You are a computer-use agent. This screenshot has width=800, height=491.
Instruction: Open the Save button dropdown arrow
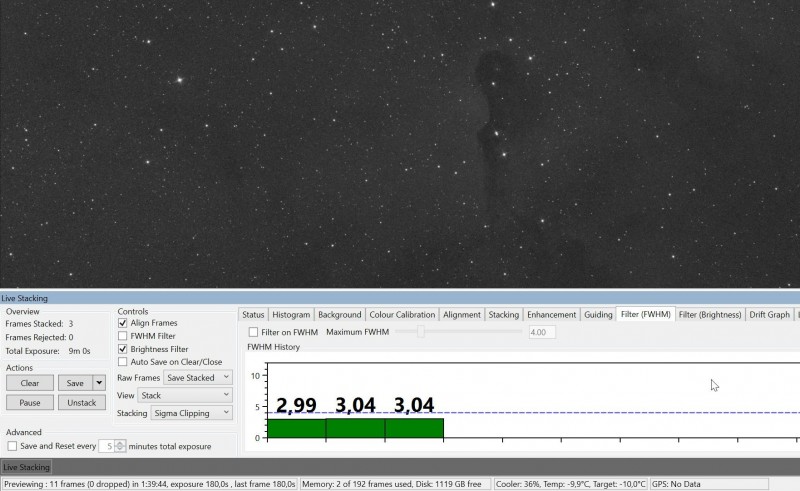(x=99, y=383)
